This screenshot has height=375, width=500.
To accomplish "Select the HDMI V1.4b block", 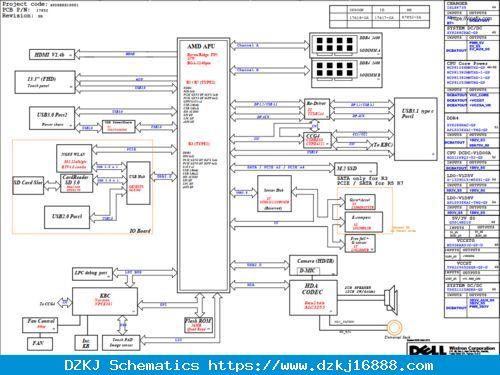I will pyautogui.click(x=52, y=55).
